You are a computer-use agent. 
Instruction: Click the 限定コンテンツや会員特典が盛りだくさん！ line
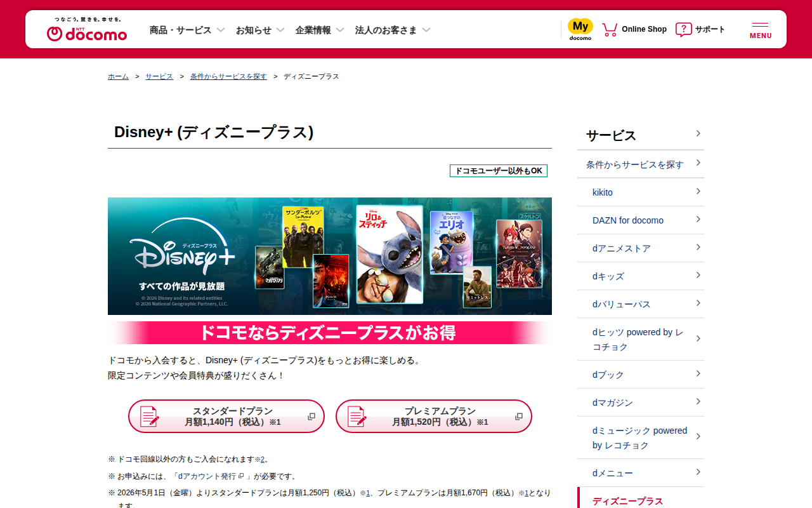pos(197,376)
